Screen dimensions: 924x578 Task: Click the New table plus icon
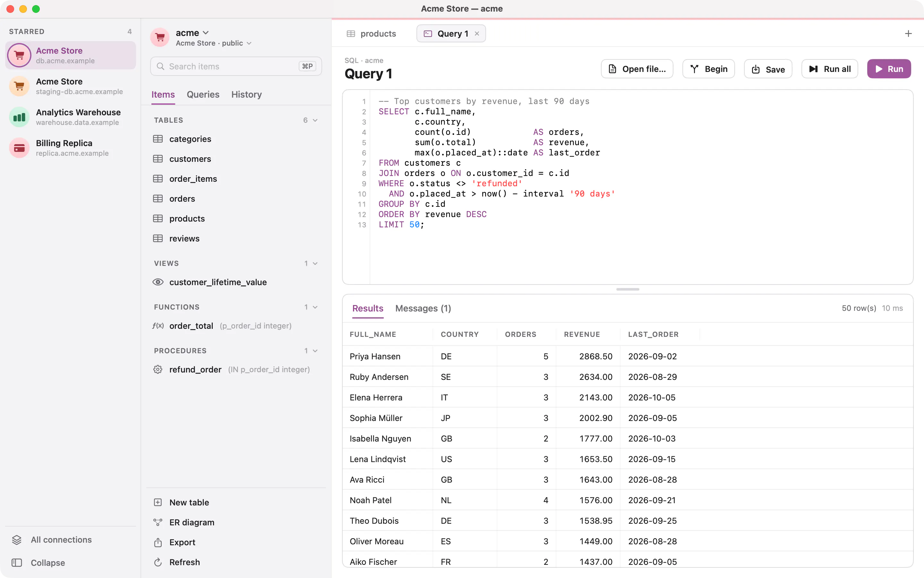[158, 502]
